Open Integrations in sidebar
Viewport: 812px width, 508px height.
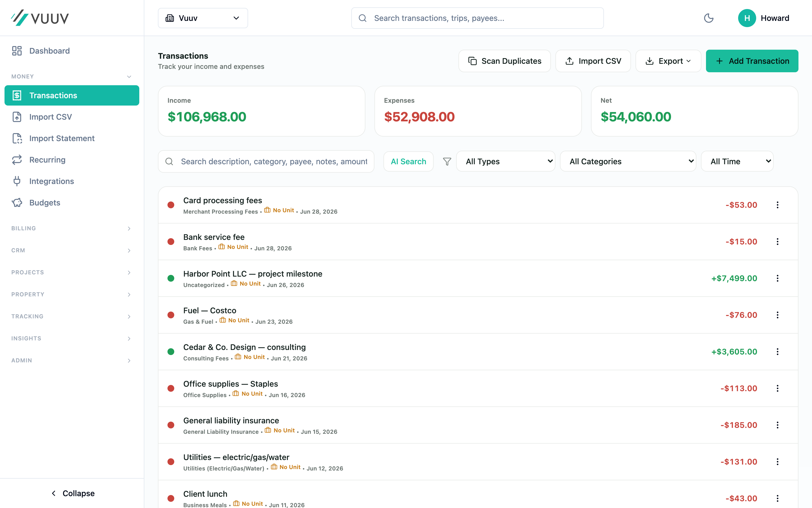click(x=72, y=181)
